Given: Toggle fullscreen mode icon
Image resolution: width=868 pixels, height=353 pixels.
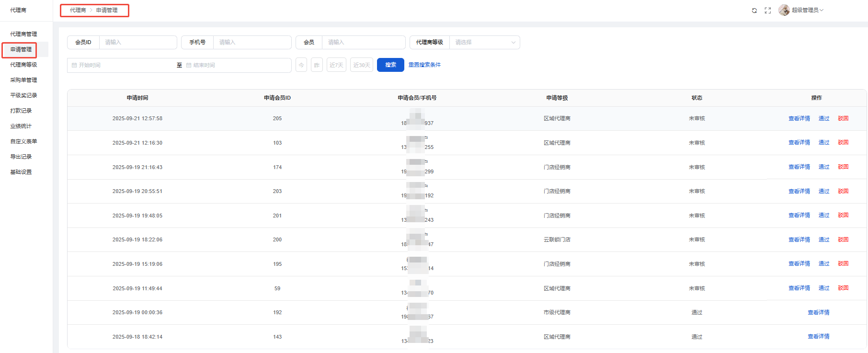Looking at the screenshot, I should tap(768, 11).
